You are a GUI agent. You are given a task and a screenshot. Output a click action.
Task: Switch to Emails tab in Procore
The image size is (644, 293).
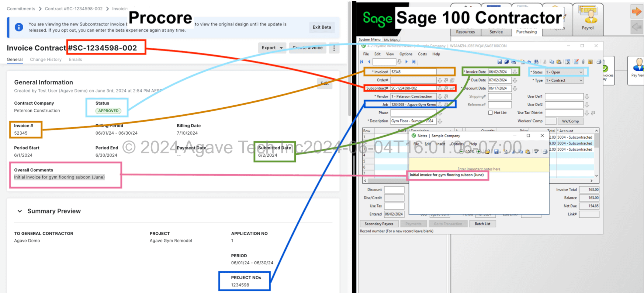coord(75,59)
